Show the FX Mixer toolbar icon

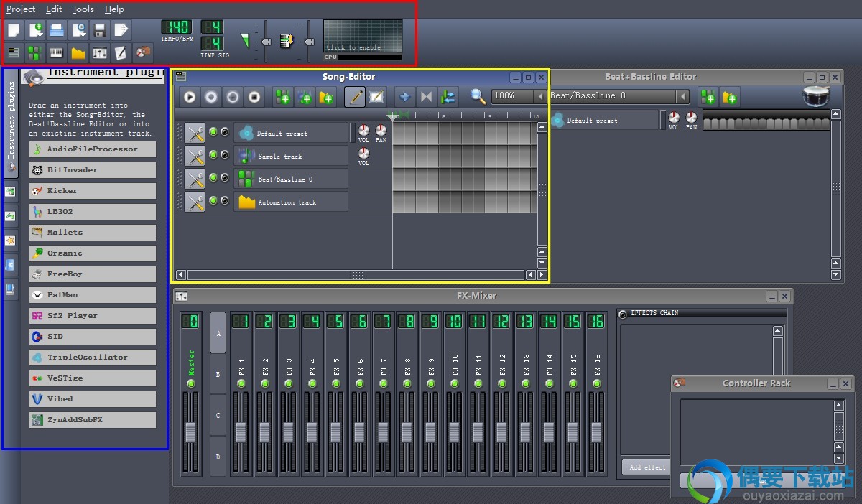(100, 52)
